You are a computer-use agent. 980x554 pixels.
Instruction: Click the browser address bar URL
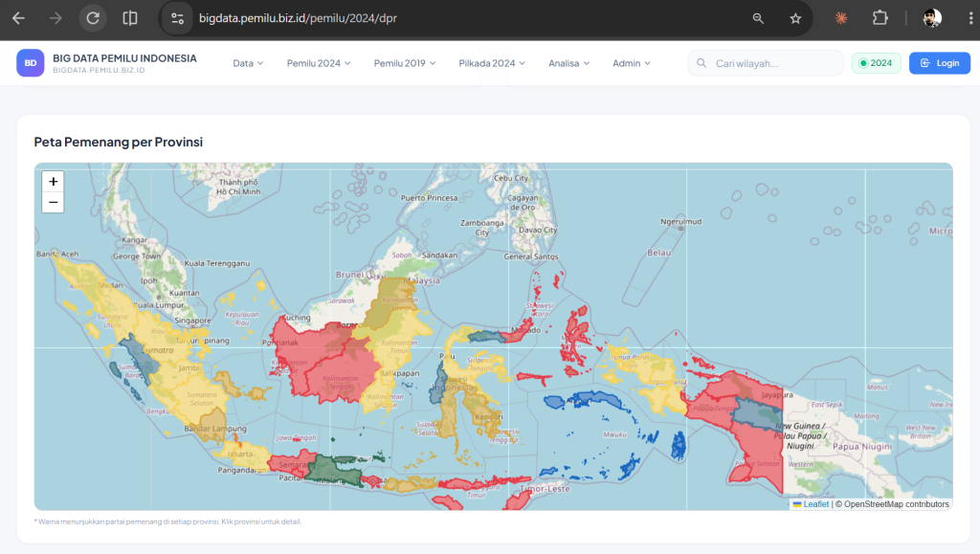click(x=298, y=18)
